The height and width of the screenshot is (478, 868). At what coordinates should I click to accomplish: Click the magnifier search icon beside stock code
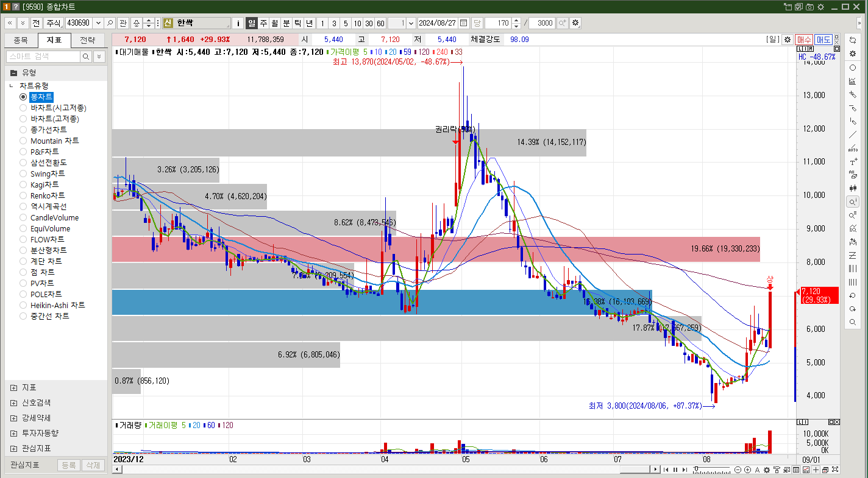110,23
